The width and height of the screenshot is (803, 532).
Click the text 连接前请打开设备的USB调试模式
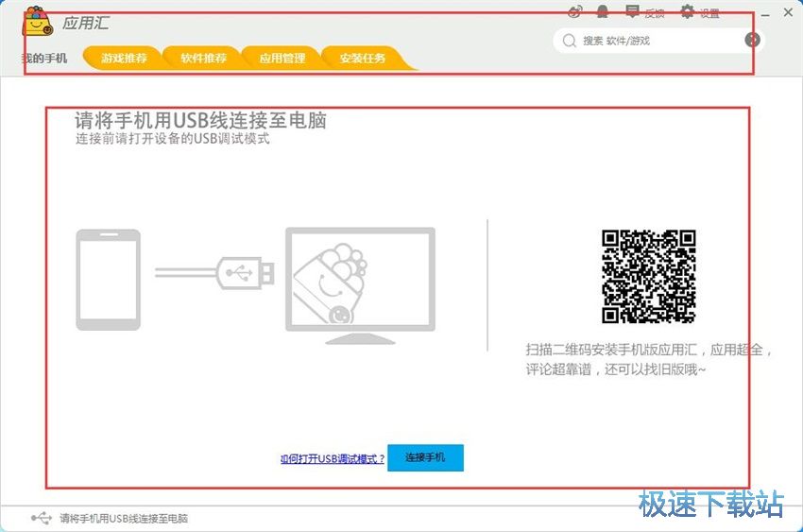[173, 139]
